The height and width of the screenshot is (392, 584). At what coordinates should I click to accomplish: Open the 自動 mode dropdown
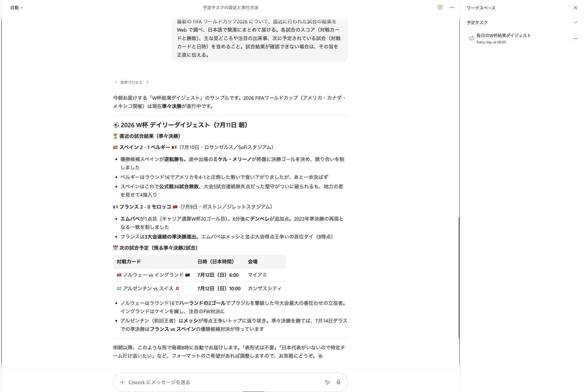[x=16, y=8]
